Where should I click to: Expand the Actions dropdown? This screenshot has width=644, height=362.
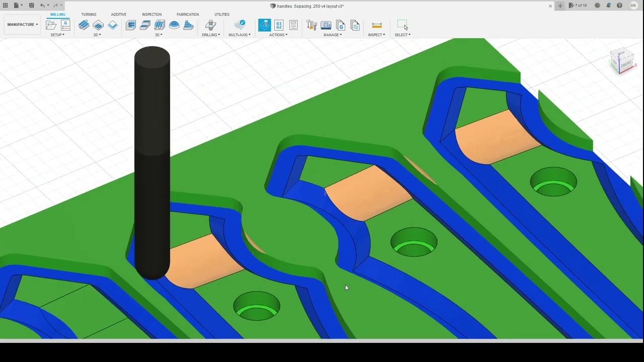coord(278,35)
